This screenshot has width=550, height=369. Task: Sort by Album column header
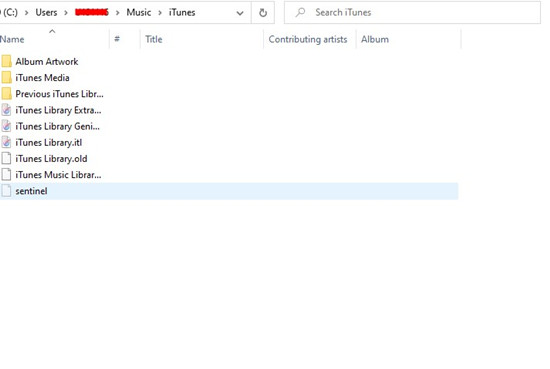(x=375, y=39)
